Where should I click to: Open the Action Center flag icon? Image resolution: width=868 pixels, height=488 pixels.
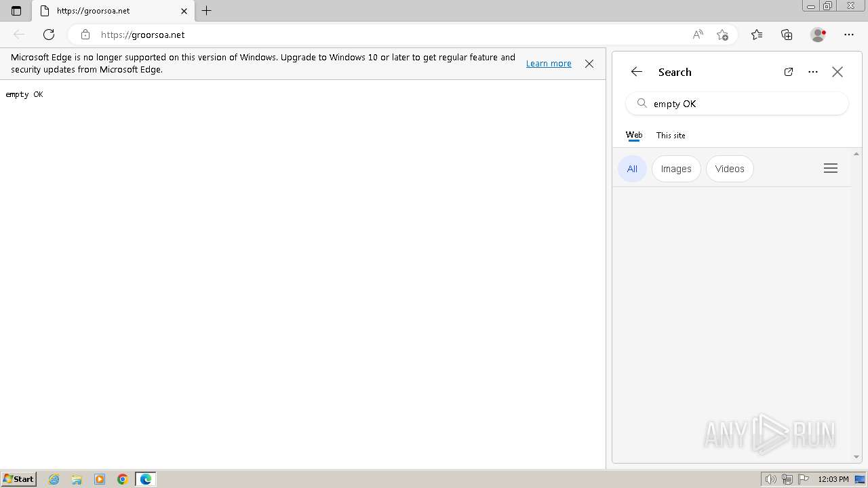pyautogui.click(x=804, y=479)
